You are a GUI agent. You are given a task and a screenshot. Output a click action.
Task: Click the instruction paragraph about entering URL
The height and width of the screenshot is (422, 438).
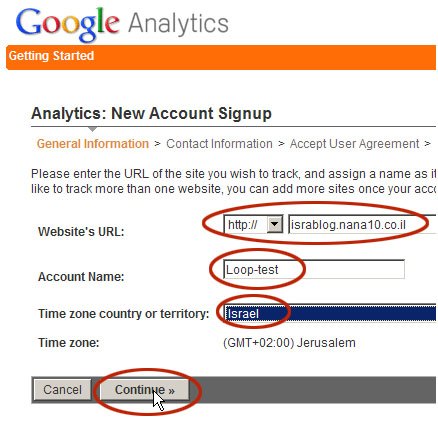point(233,181)
